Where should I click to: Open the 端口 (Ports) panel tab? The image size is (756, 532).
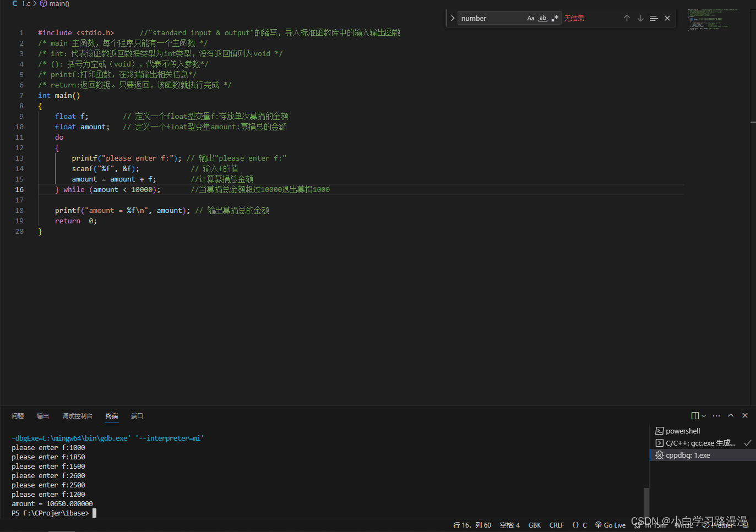coord(137,416)
